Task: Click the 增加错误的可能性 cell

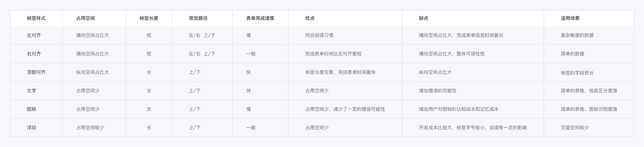Action: click(438, 91)
